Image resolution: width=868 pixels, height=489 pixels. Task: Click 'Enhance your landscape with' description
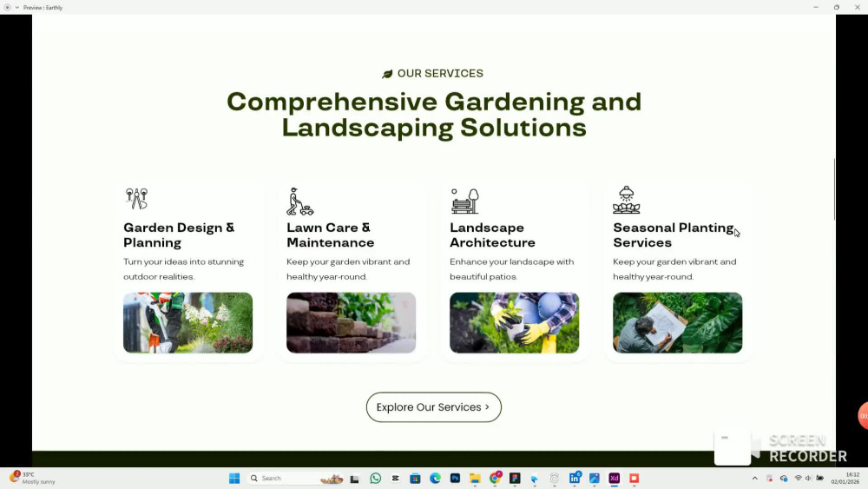coord(511,262)
